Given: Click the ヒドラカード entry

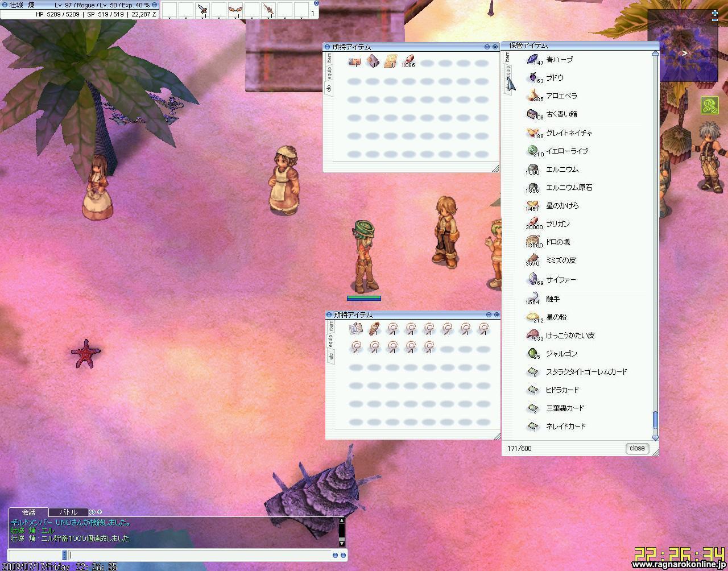Looking at the screenshot, I should pyautogui.click(x=562, y=390).
